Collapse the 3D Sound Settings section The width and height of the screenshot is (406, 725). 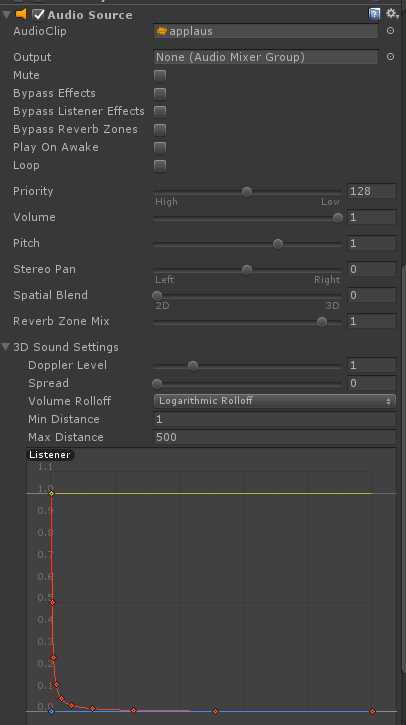point(6,346)
